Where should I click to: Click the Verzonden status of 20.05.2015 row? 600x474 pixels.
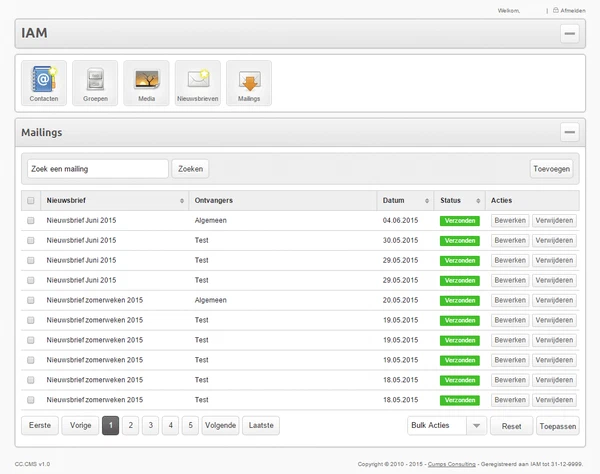pos(460,301)
